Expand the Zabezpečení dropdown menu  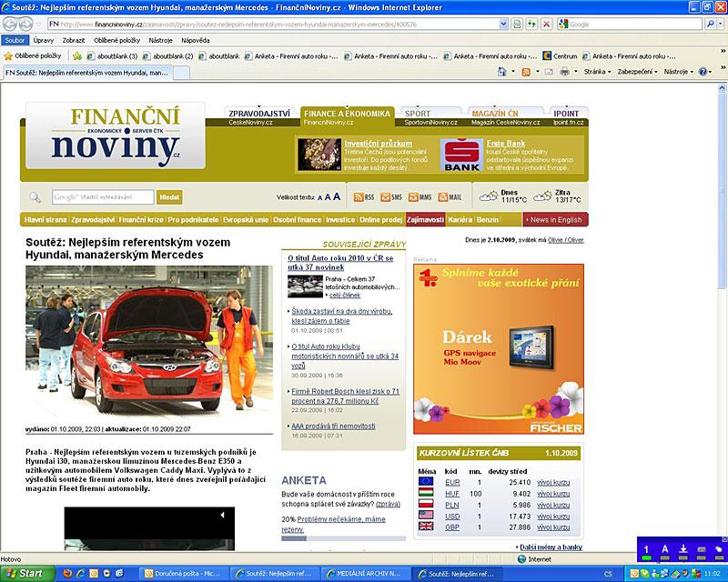(x=638, y=72)
